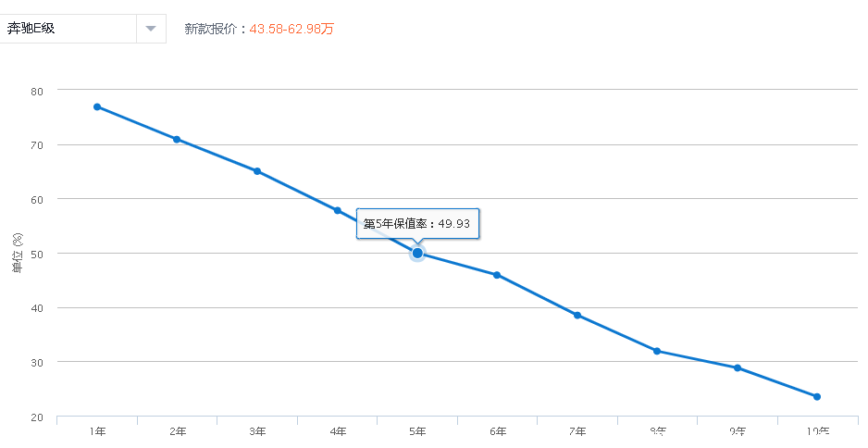The image size is (868, 448).
Task: Click the 单位 (%) y-axis title
Action: click(x=17, y=253)
